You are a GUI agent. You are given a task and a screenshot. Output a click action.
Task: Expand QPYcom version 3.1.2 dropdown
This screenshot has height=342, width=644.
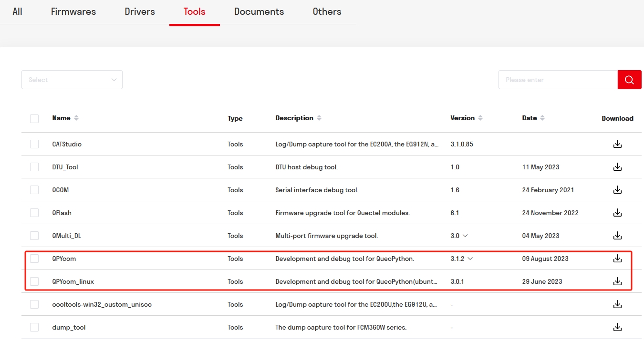pos(470,259)
